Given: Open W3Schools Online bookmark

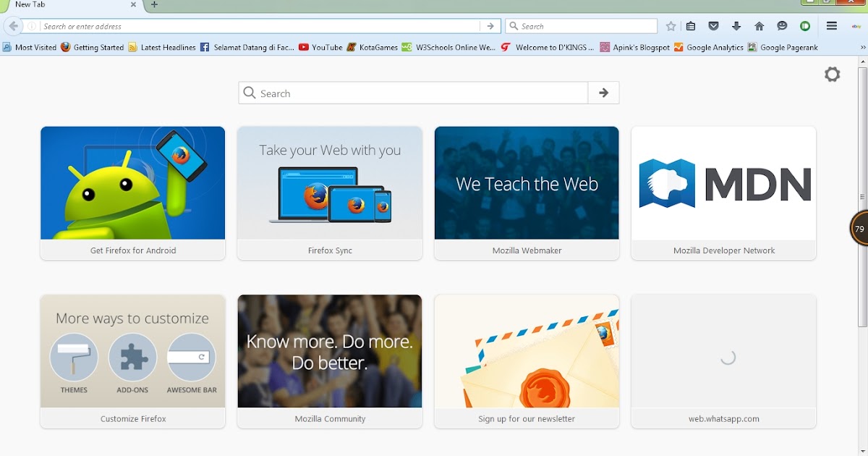Looking at the screenshot, I should 448,47.
